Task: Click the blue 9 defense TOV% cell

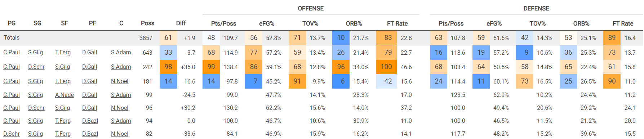Action: (x=525, y=53)
